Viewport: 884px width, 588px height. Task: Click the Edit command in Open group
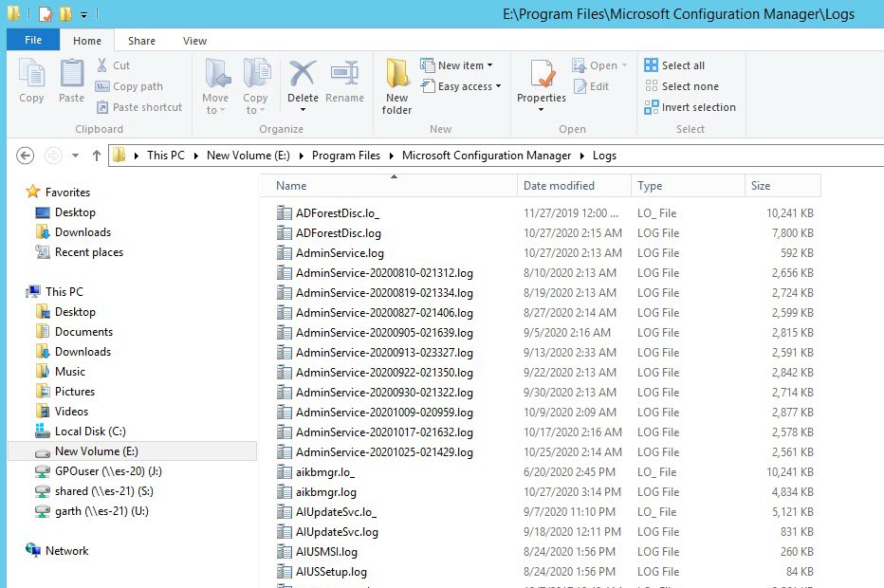tap(591, 86)
